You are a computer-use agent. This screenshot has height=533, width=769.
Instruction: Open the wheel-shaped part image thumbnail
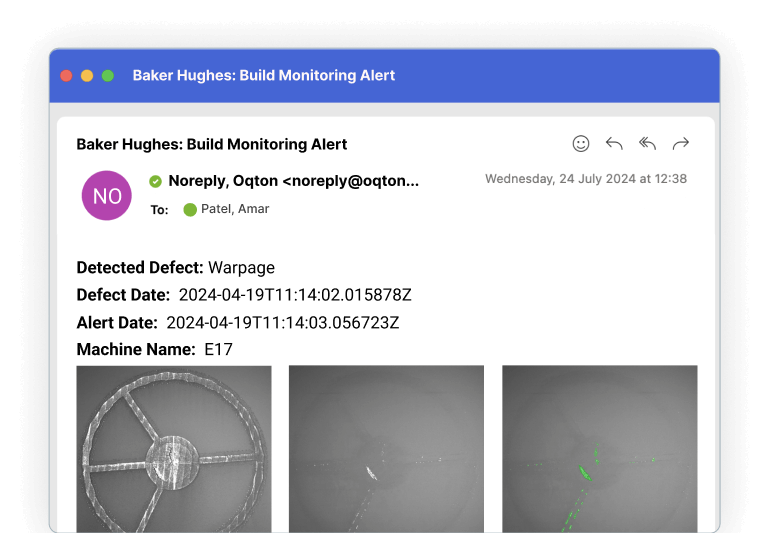174,448
